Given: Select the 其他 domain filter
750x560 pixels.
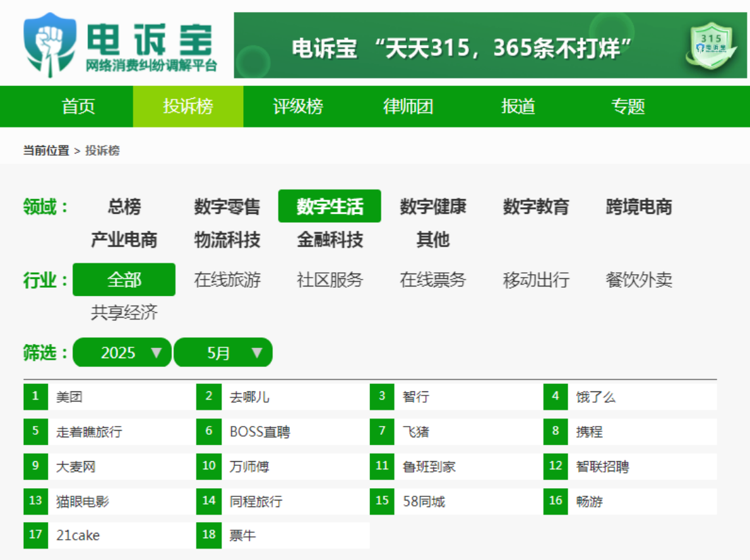Looking at the screenshot, I should click(433, 240).
